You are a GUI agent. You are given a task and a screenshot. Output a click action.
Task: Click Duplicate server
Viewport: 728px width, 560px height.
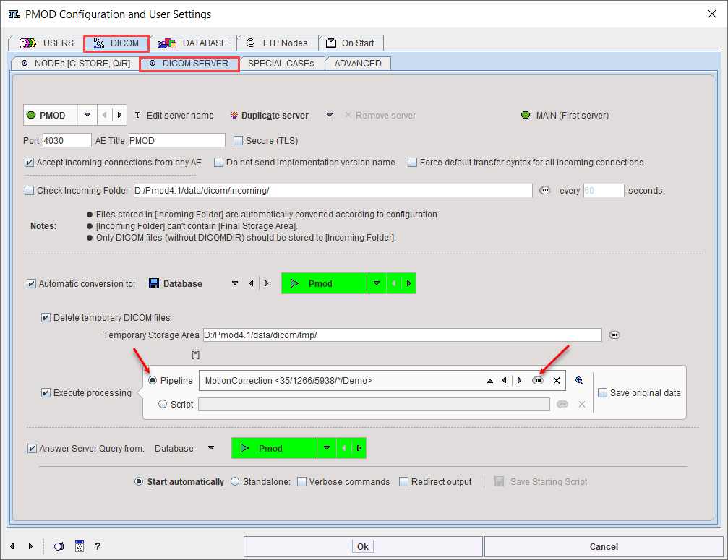(270, 116)
